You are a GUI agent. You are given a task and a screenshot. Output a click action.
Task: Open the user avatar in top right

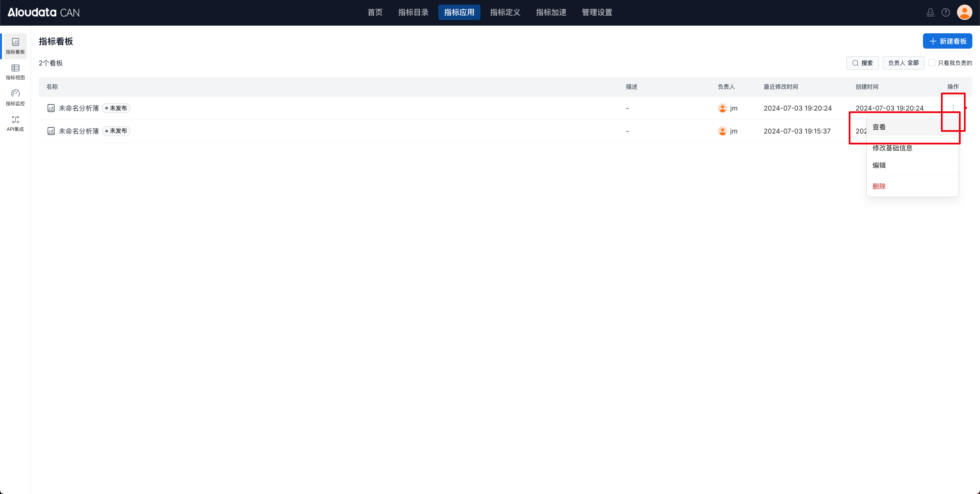coord(964,13)
